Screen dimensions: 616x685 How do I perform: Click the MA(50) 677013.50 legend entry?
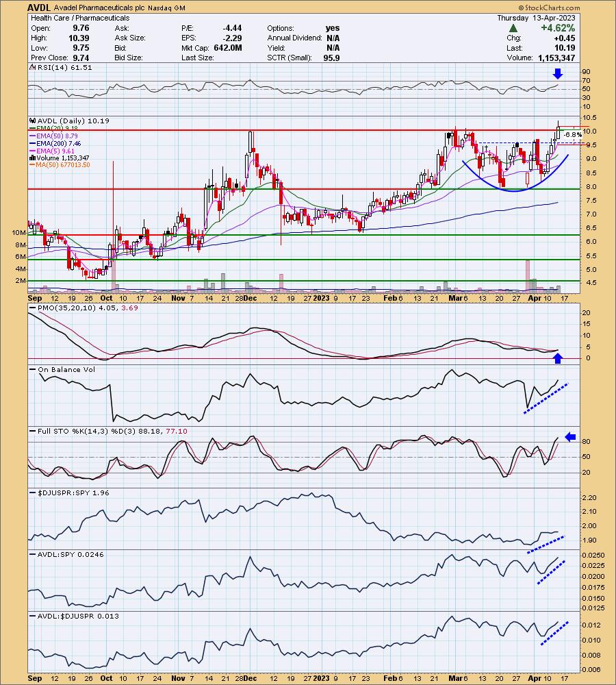tap(60, 164)
